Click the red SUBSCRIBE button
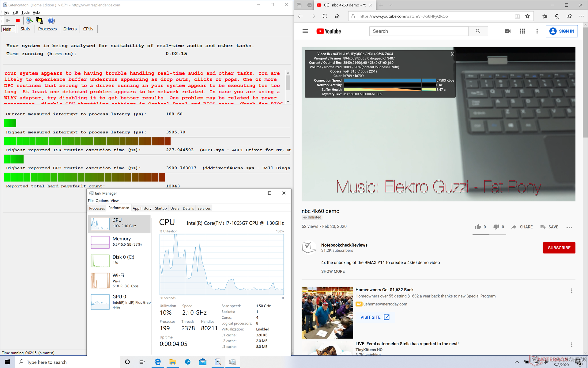The height and width of the screenshot is (368, 588). [x=559, y=248]
